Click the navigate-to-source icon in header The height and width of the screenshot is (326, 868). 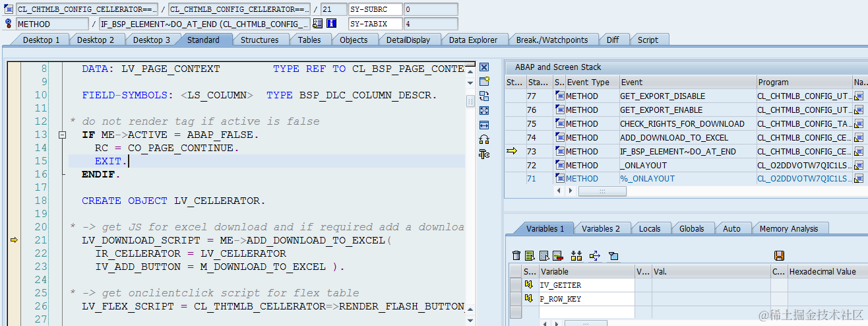(317, 24)
